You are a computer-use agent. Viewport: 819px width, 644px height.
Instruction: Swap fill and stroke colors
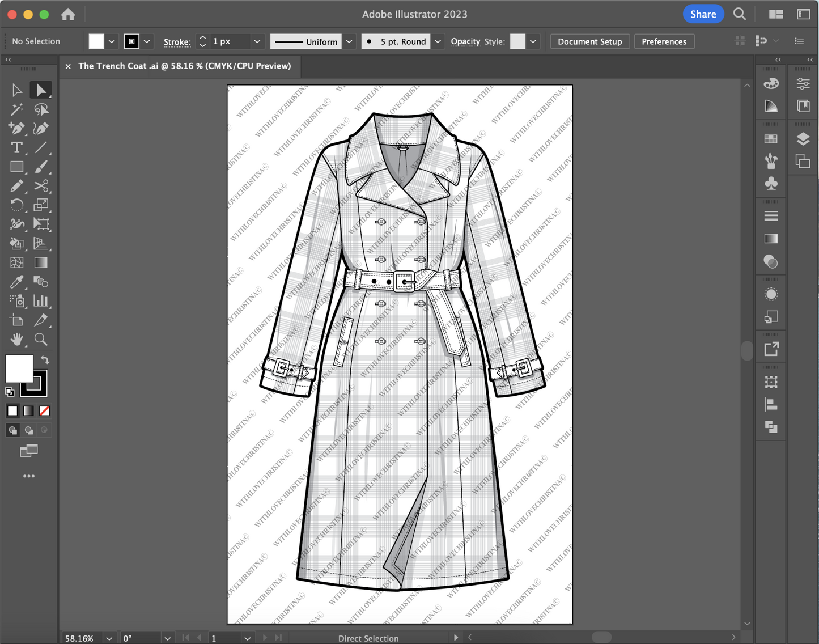(x=45, y=359)
